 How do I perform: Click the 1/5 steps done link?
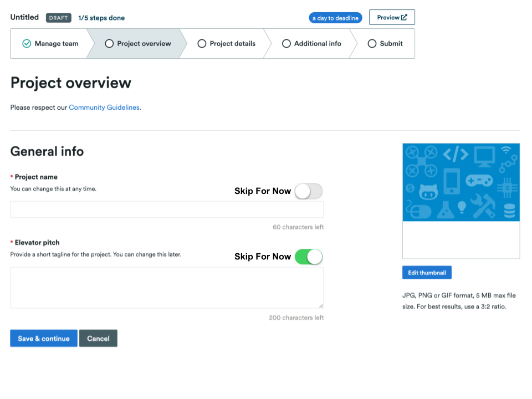pyautogui.click(x=101, y=18)
